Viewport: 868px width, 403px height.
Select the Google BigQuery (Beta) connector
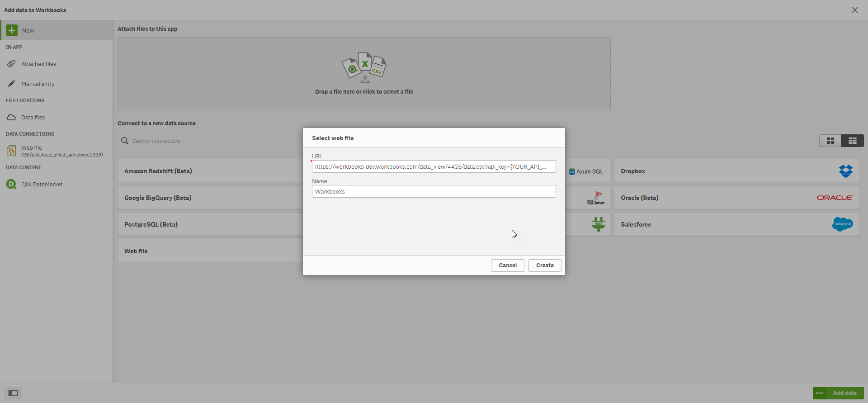210,198
